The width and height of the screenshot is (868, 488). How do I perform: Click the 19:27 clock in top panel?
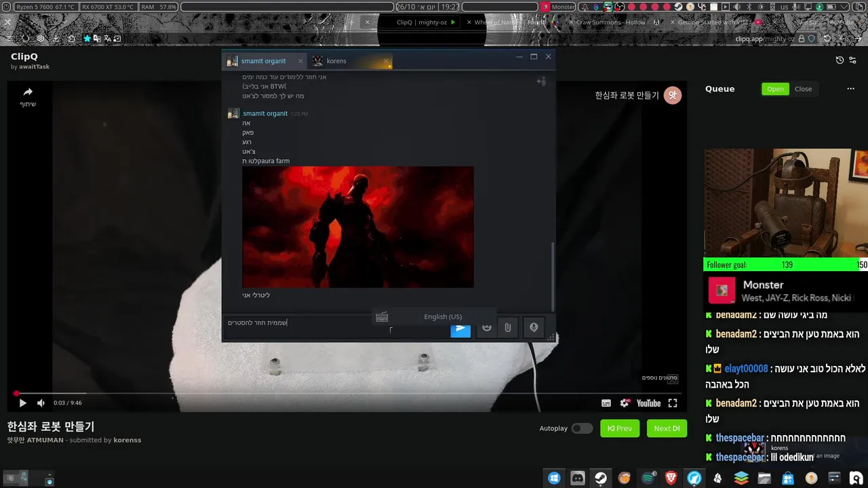[x=449, y=7]
